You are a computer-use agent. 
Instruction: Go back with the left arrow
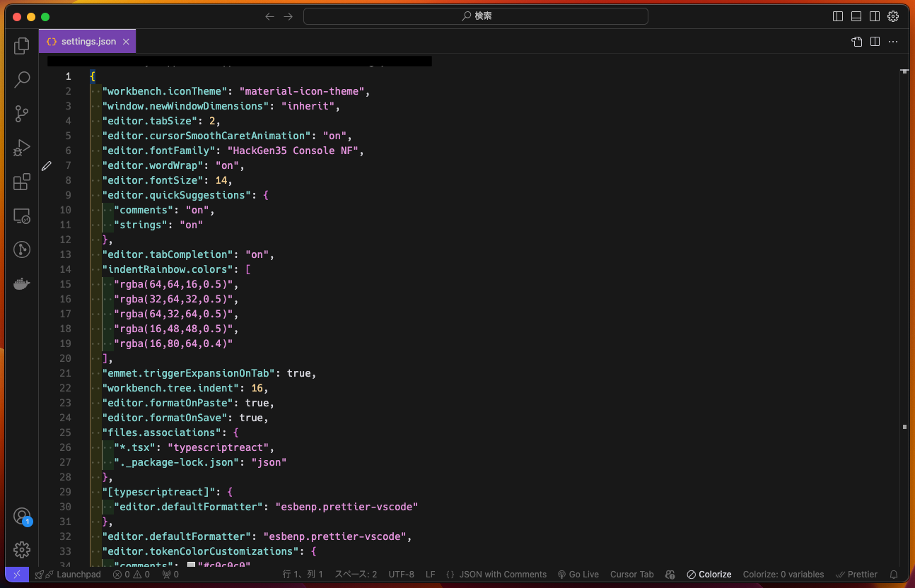pos(269,16)
